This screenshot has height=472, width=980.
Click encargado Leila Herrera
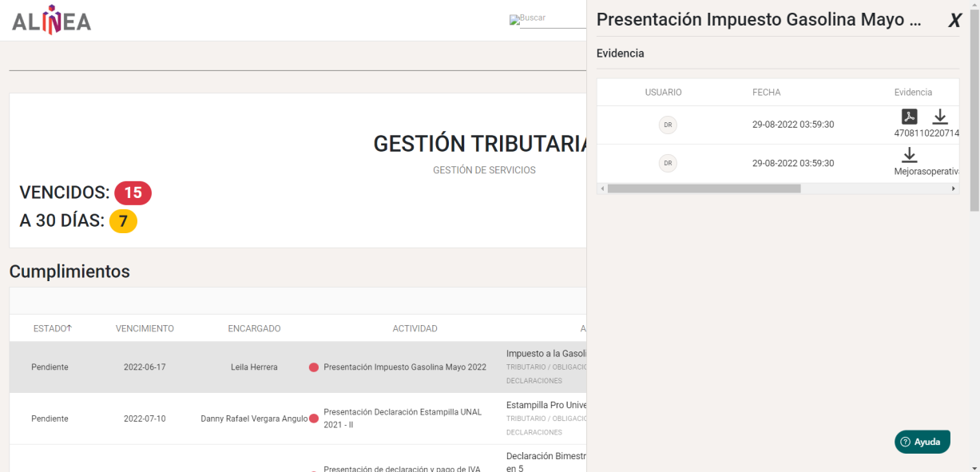pos(254,367)
